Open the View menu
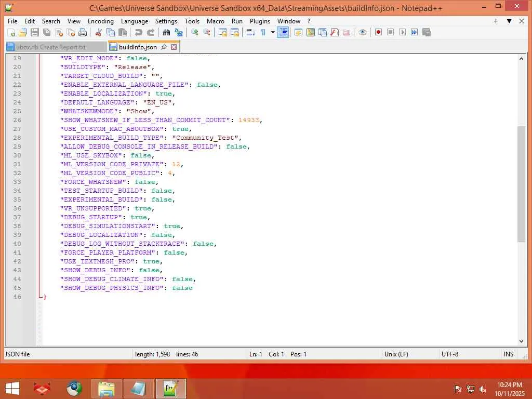The image size is (532, 399). tap(74, 21)
